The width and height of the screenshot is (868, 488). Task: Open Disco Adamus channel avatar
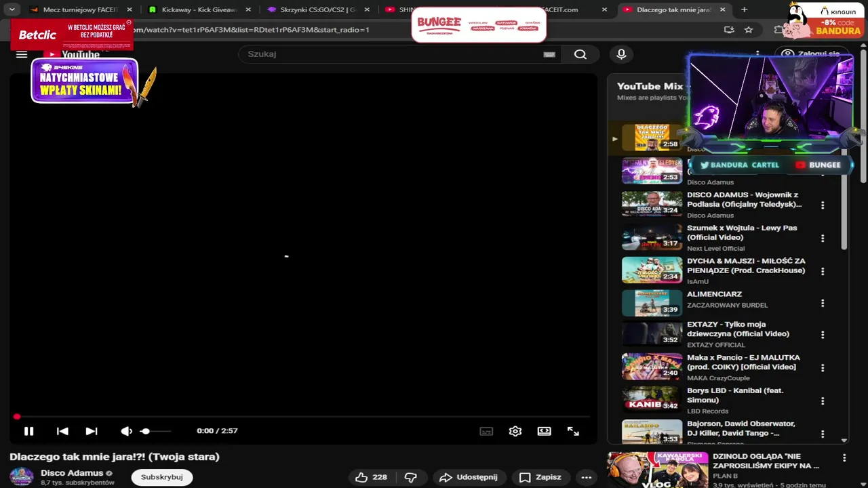click(22, 476)
